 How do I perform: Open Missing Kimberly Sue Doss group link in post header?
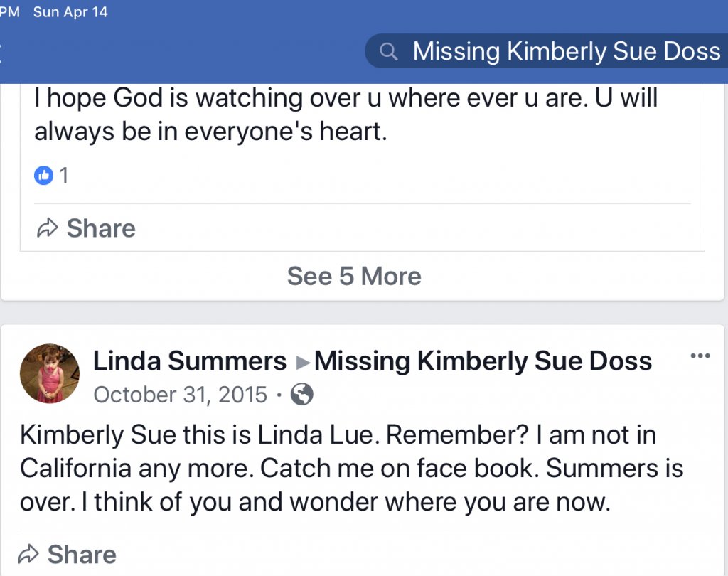point(483,361)
